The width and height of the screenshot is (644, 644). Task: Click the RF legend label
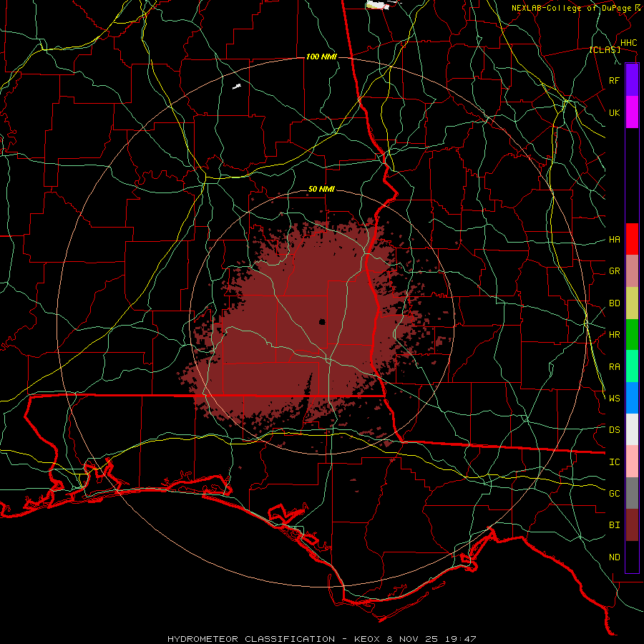[x=614, y=80]
